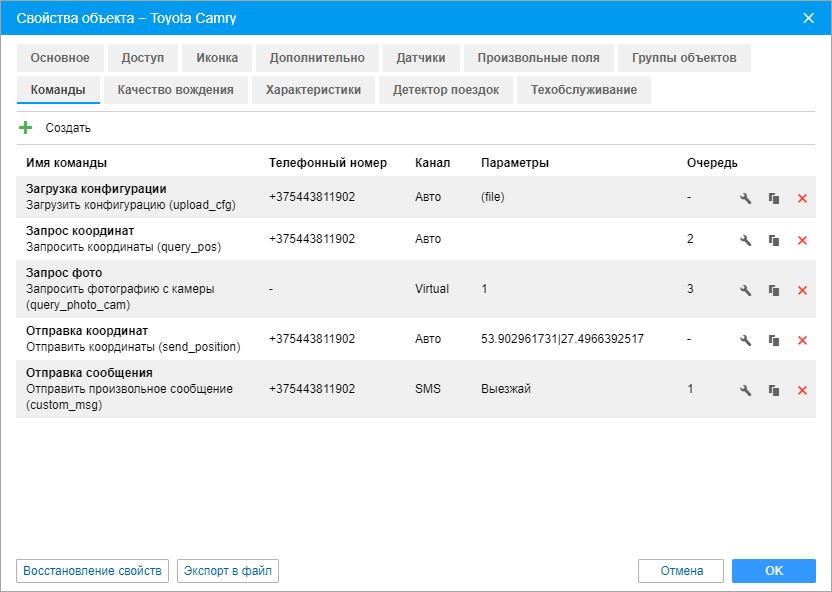This screenshot has width=832, height=592.
Task: Click the dialog title Свойства объекта – Toyota Camry
Action: point(126,18)
